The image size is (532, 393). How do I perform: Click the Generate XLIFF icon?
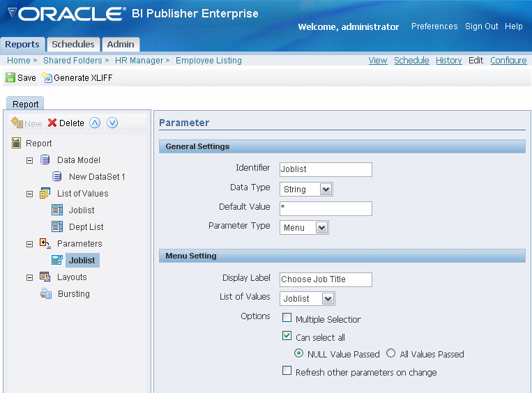(47, 77)
